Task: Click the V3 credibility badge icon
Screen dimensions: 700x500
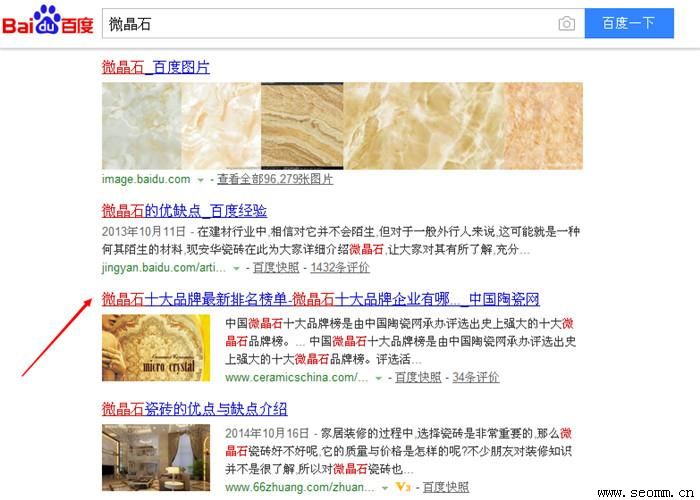Action: [x=403, y=487]
